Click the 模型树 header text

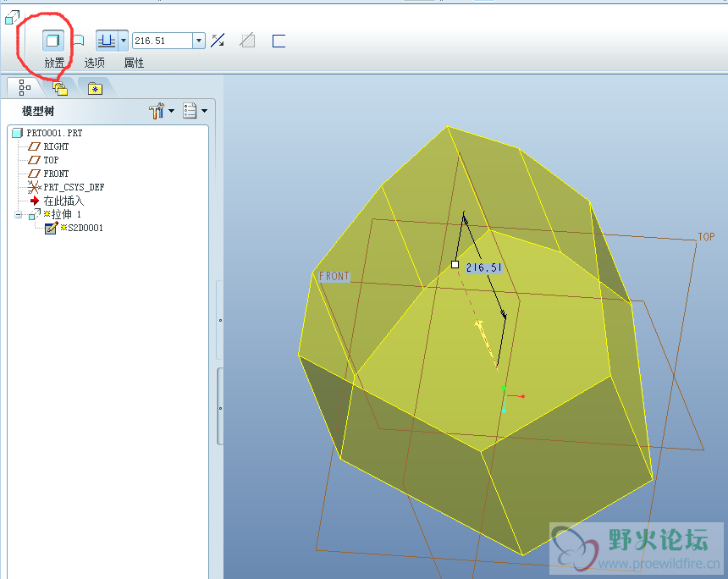pyautogui.click(x=38, y=112)
